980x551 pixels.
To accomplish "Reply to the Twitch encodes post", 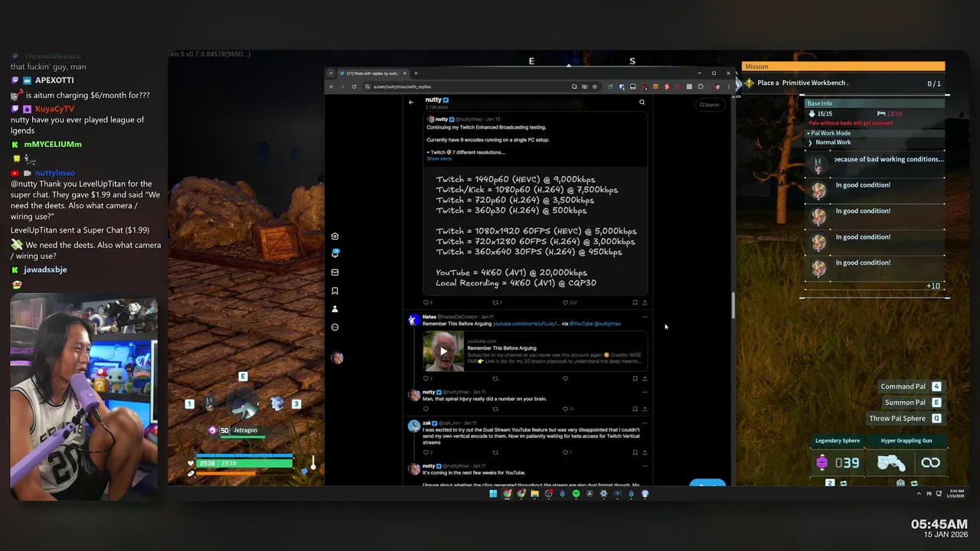I will 426,302.
